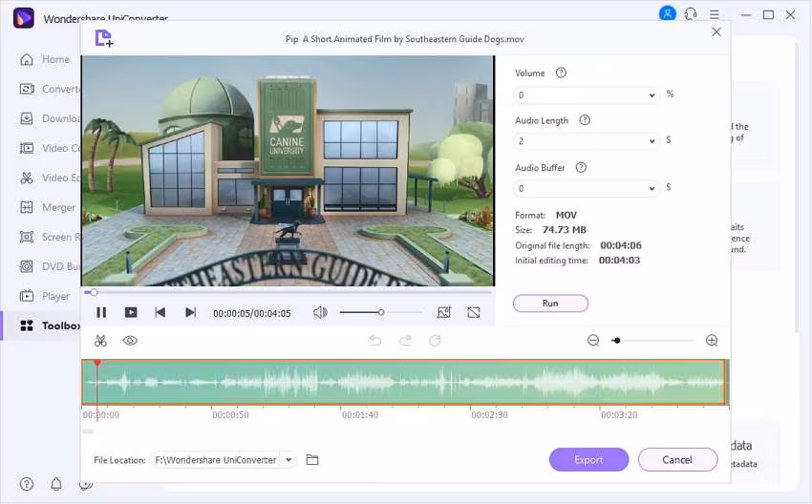Open the notifications bell icon
812x504 pixels.
pos(56,484)
